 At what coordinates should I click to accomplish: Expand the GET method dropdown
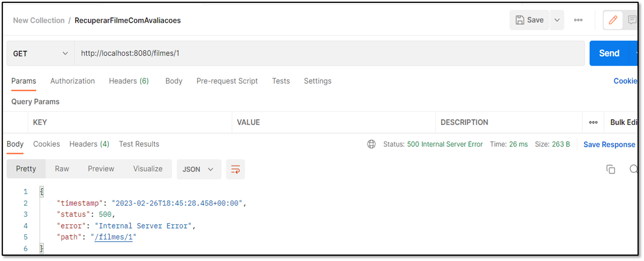coord(40,53)
